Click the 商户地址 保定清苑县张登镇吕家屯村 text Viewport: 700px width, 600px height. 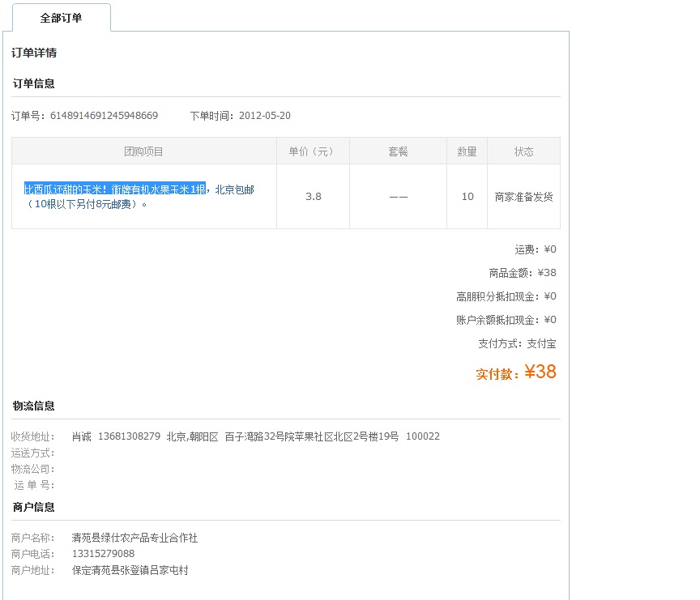pyautogui.click(x=128, y=570)
